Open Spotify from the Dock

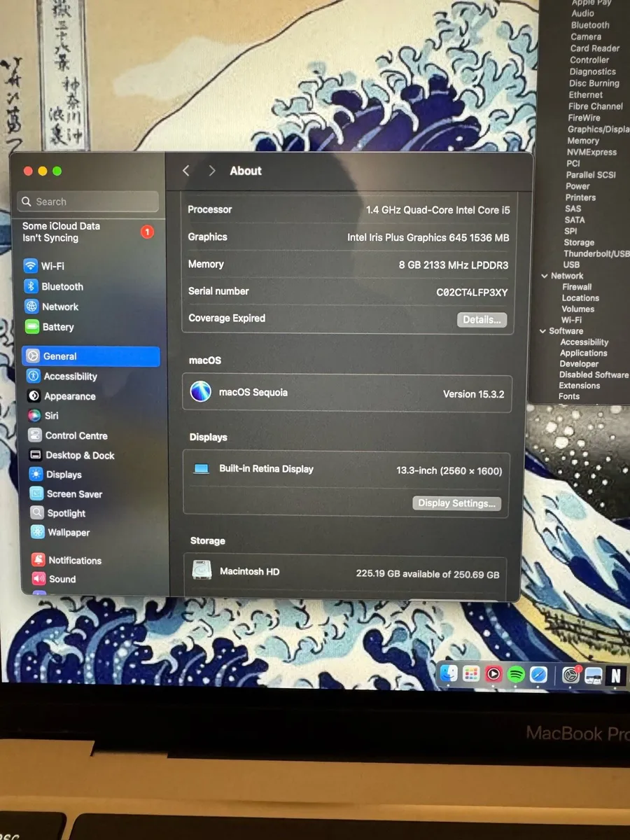516,674
